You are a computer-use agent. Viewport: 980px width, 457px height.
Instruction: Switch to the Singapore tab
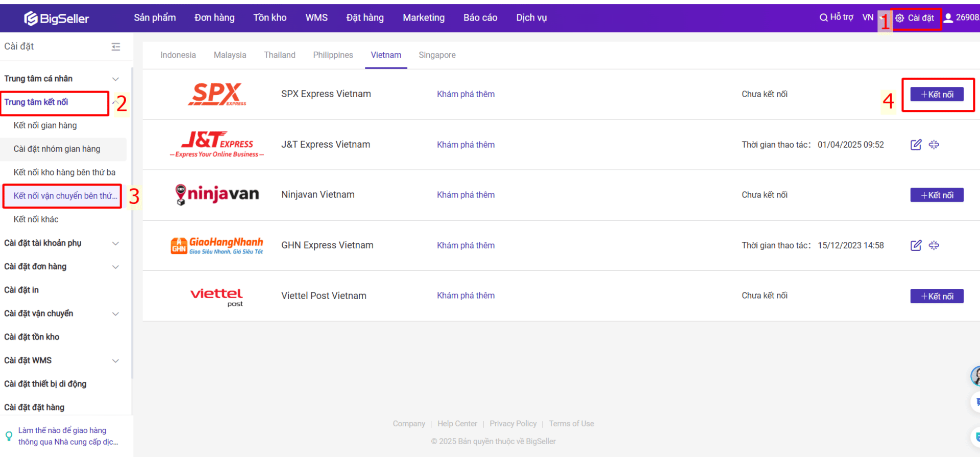[x=437, y=55]
